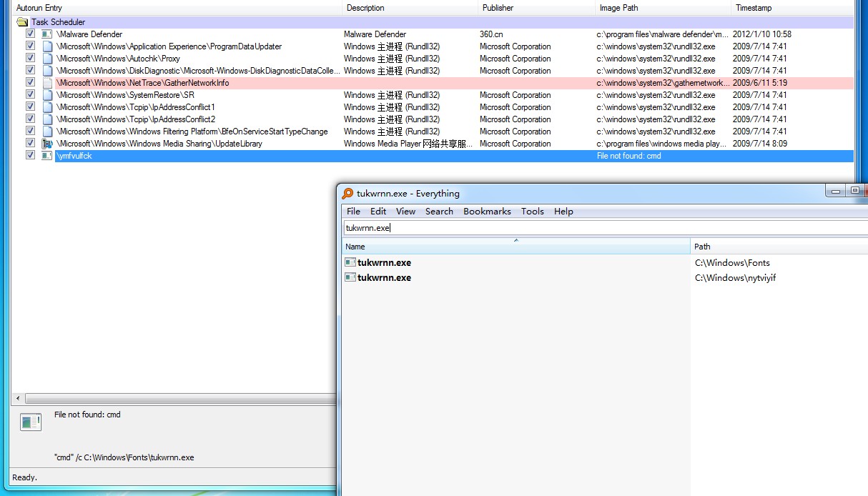Click the ymfvulfck entry icon

tap(47, 156)
